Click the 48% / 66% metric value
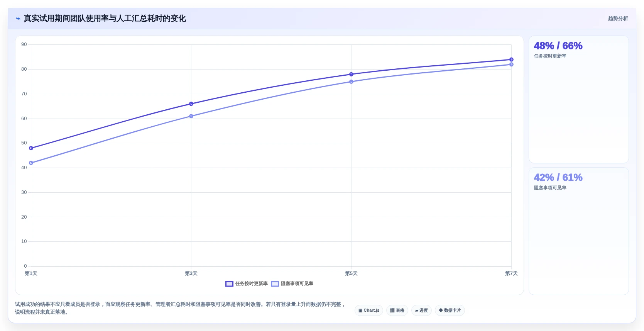The width and height of the screenshot is (644, 331). tap(558, 46)
